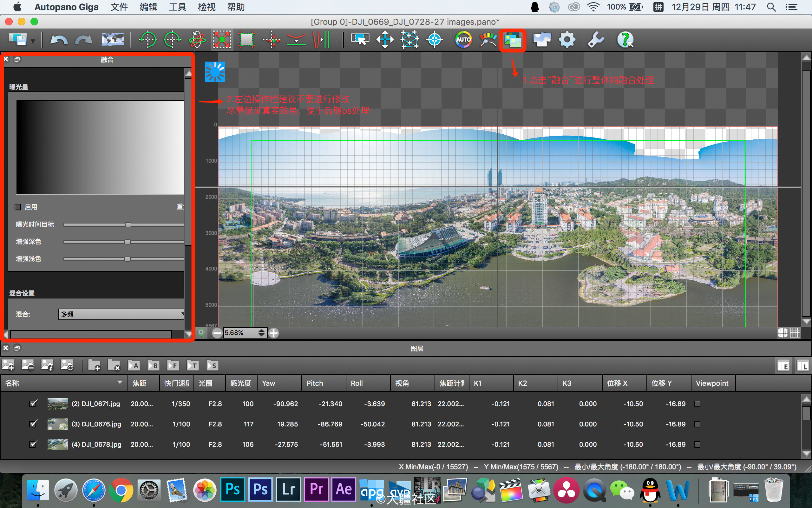Click the layer filter T button

pos(193,365)
